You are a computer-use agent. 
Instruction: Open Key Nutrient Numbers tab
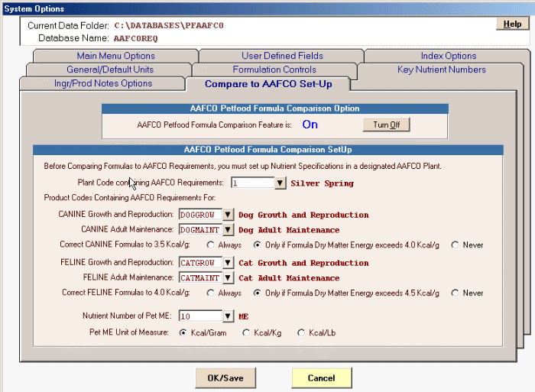(x=441, y=70)
